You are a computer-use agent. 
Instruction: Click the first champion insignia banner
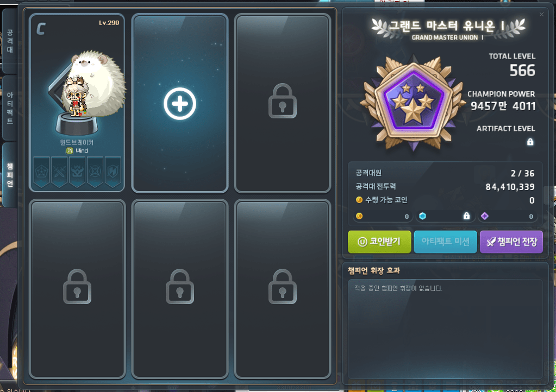[x=41, y=172]
